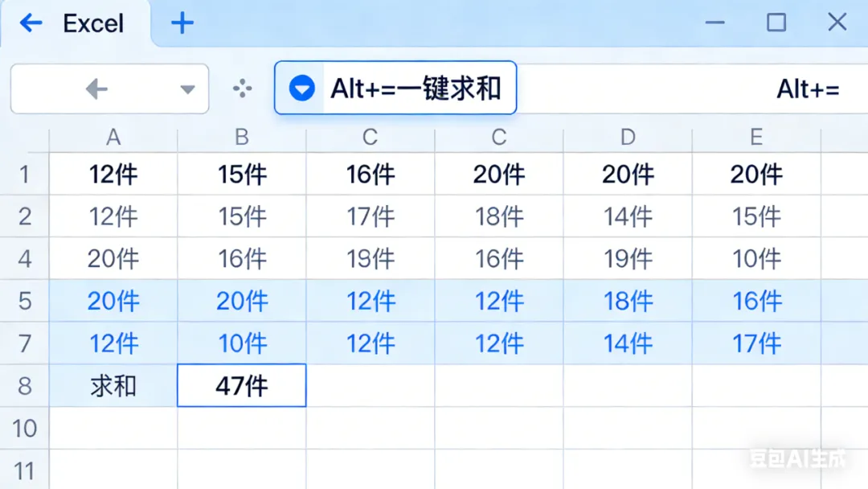868x489 pixels.
Task: Click the blue circle dropdown icon
Action: click(x=301, y=88)
